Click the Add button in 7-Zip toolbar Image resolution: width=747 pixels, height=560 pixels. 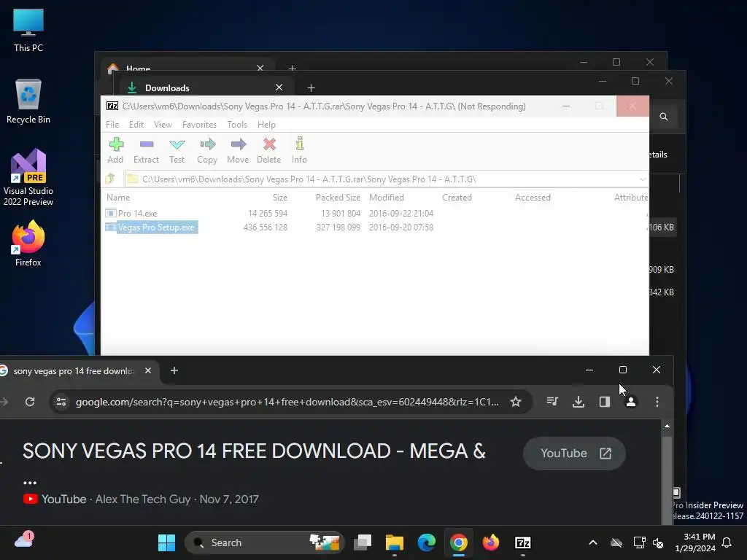(x=115, y=150)
